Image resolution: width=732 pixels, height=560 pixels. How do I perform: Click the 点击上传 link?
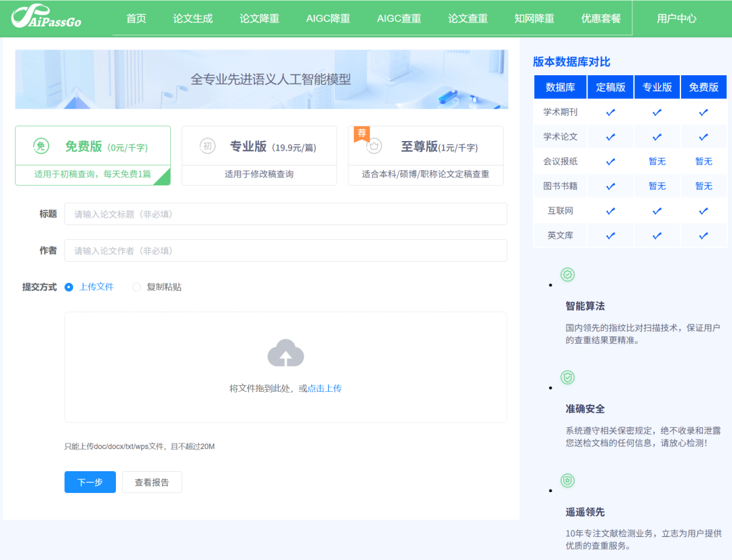click(x=325, y=388)
